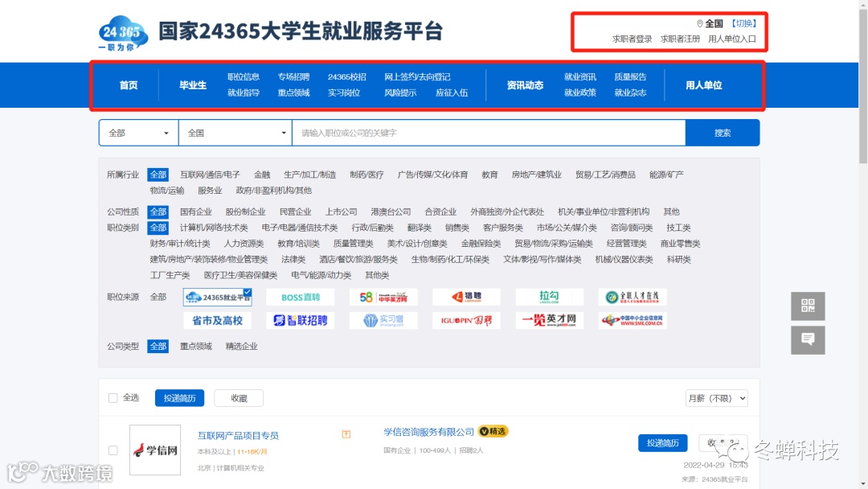Filter industry by 物流/运输

[166, 191]
